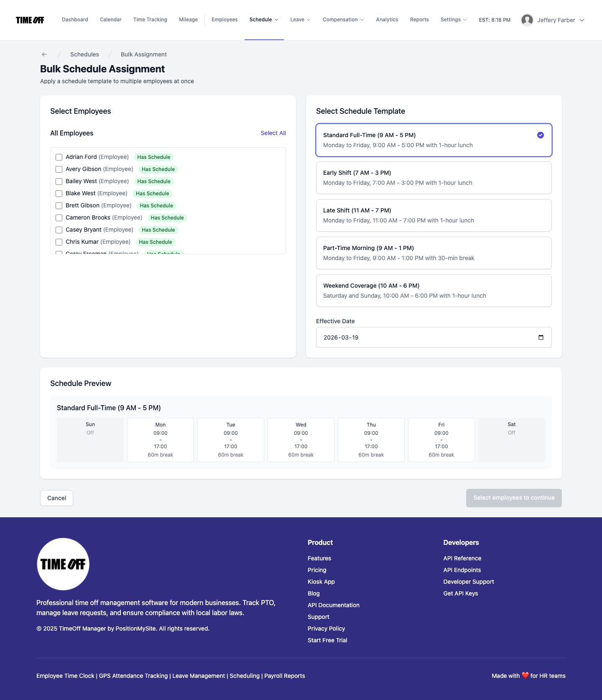Viewport: 602px width, 700px height.
Task: Click the Cancel button
Action: [x=56, y=498]
